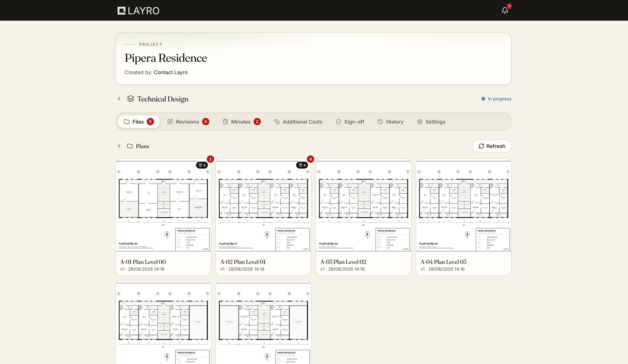The width and height of the screenshot is (628, 364).
Task: Click version date under A-01 Plan Level 00
Action: point(142,269)
